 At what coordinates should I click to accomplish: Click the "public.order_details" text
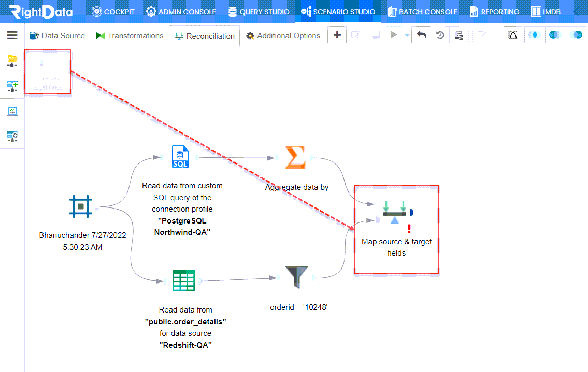point(185,322)
